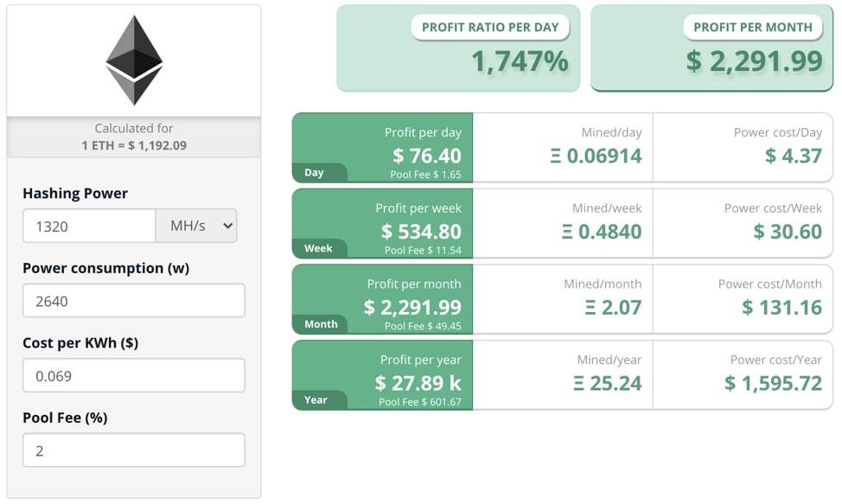Click the Profit Ratio Per Day card
Viewport: 842px width, 504px height.
[x=458, y=48]
